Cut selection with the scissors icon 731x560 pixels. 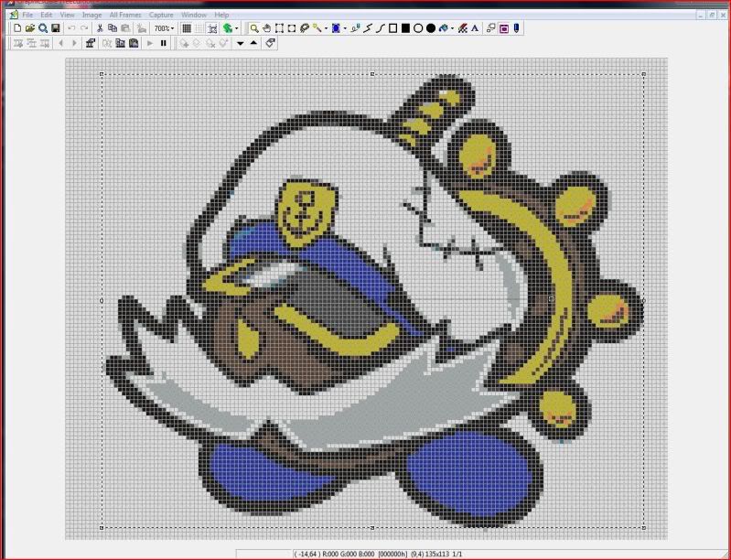pyautogui.click(x=100, y=28)
